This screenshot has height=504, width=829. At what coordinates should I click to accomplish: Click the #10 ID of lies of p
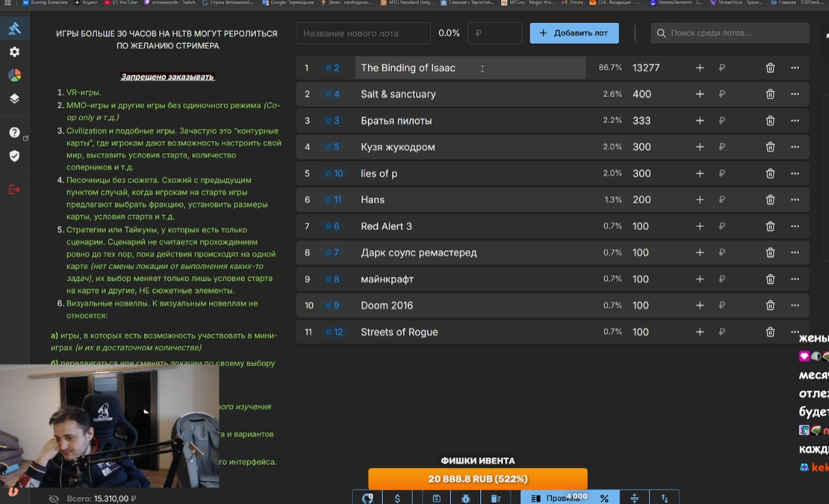point(334,174)
